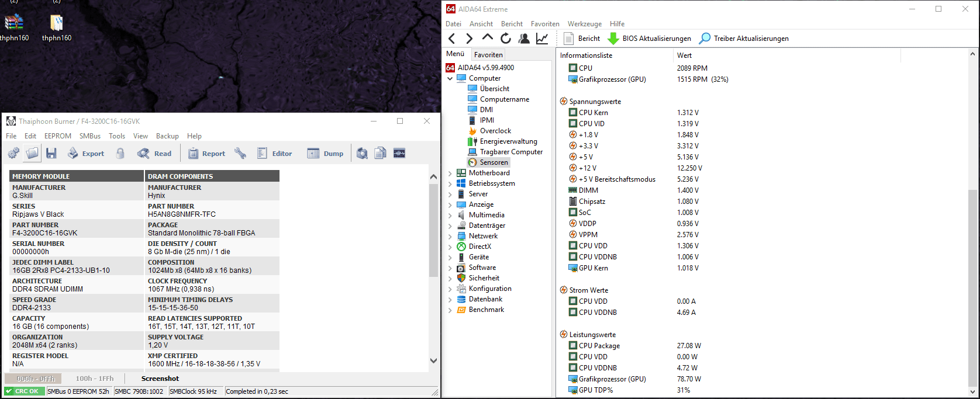Open the thphn160 WinRAR archive desktop icon
Viewport: 980px width, 399px height.
point(14,28)
